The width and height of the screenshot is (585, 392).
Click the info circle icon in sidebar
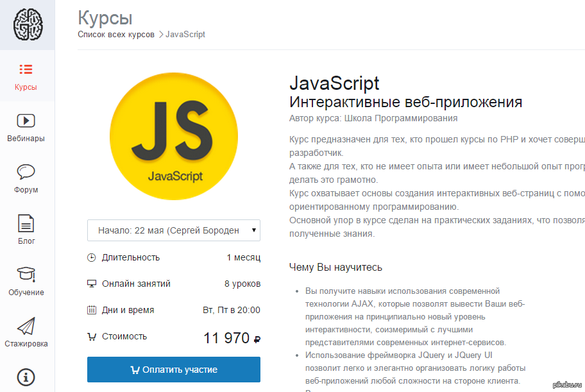click(x=26, y=377)
